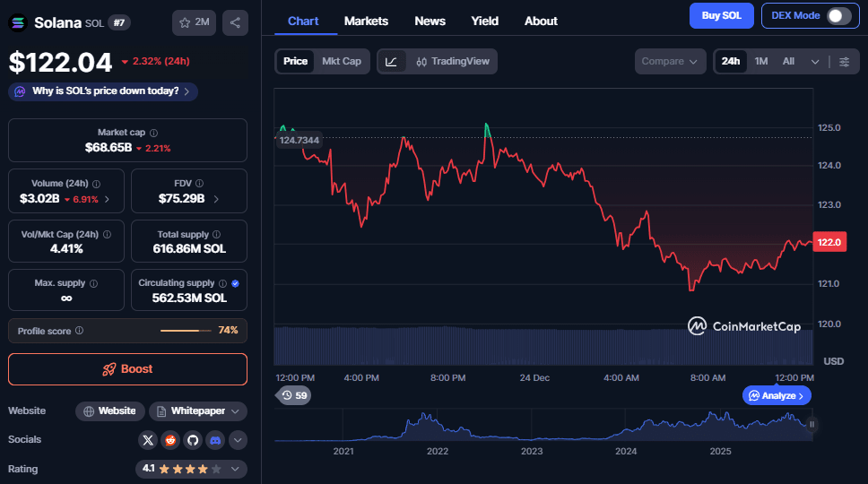Image resolution: width=868 pixels, height=484 pixels.
Task: Switch to the Yield tab
Action: [x=484, y=21]
